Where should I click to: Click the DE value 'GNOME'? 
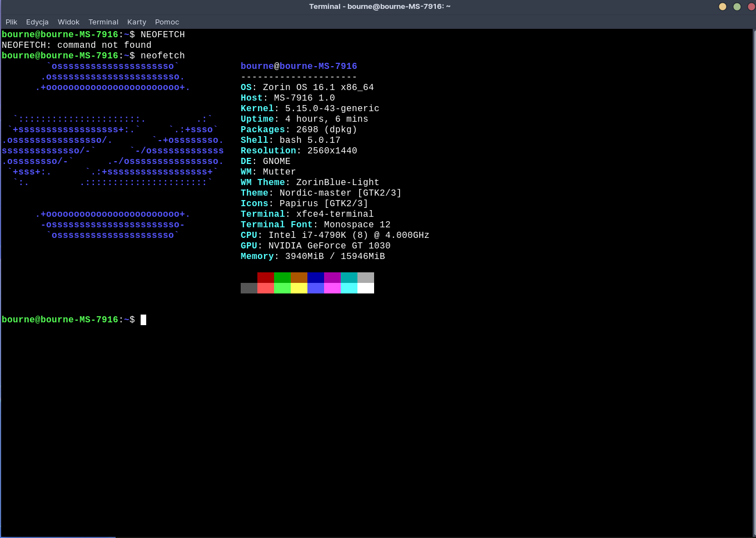(x=277, y=161)
